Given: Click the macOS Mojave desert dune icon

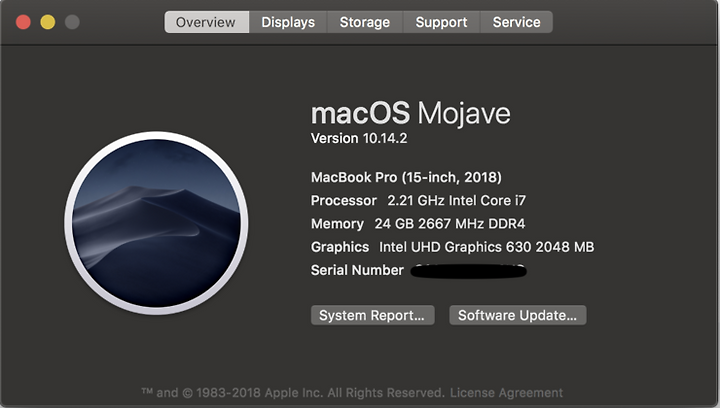Looking at the screenshot, I should click(x=156, y=223).
